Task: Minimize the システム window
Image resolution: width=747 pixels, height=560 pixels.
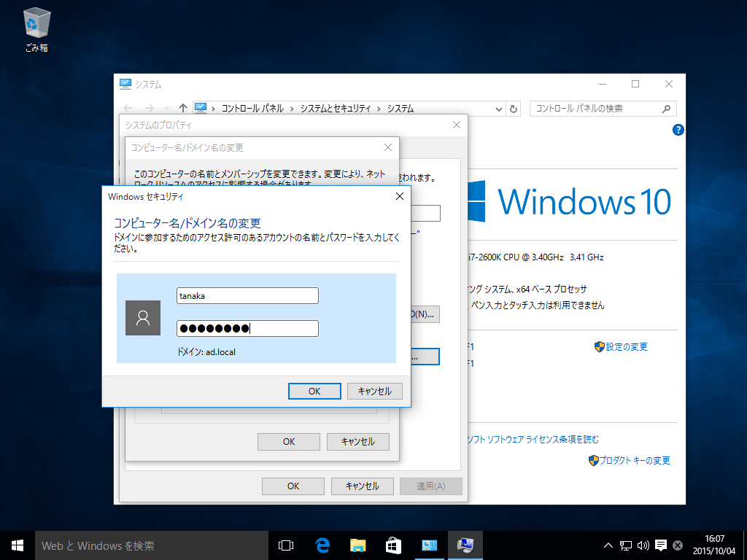Action: coord(603,85)
